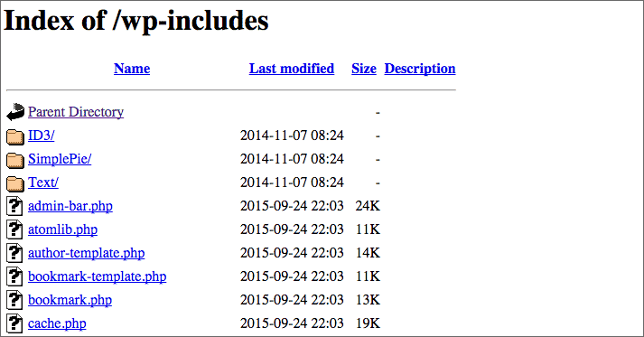The height and width of the screenshot is (337, 644).
Task: Open the SimplePie/ directory link
Action: click(x=60, y=159)
